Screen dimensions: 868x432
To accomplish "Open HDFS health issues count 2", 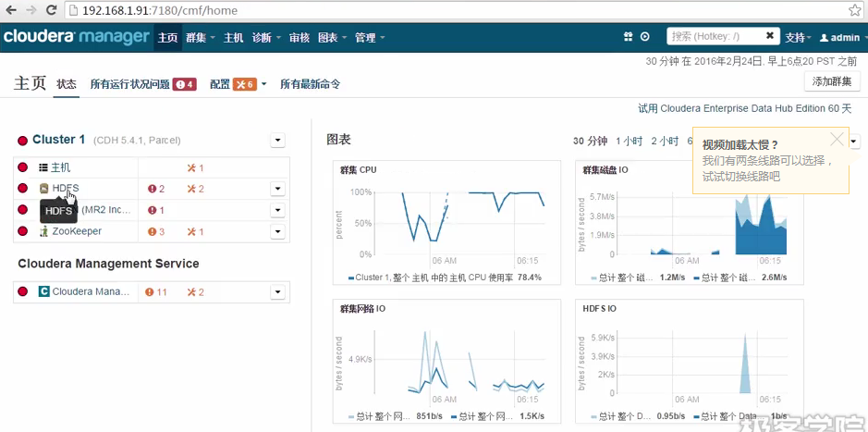I will click(156, 189).
